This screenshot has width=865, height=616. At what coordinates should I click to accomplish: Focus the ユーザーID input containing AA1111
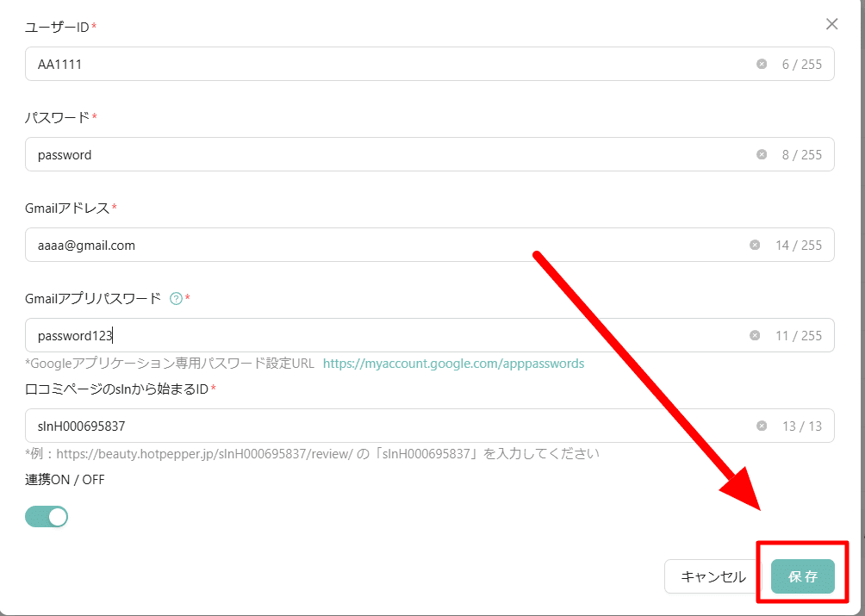point(388,64)
